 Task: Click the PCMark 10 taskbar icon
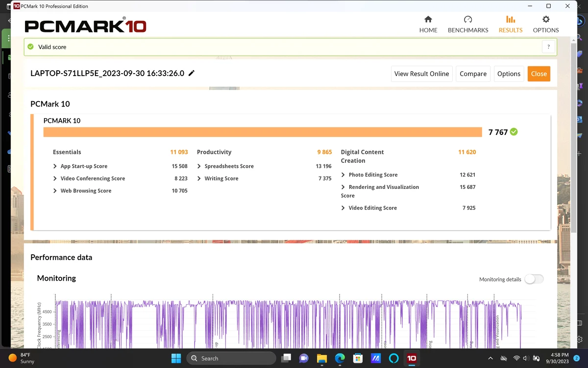412,358
